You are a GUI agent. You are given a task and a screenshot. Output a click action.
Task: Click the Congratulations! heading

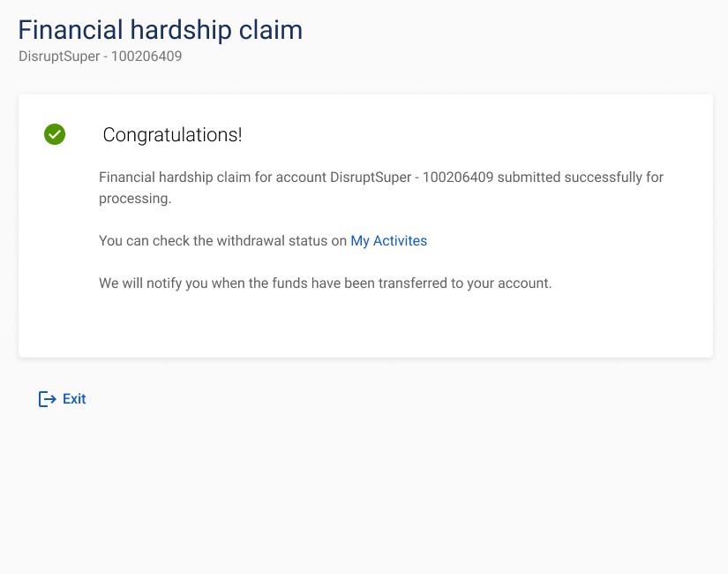pos(172,135)
